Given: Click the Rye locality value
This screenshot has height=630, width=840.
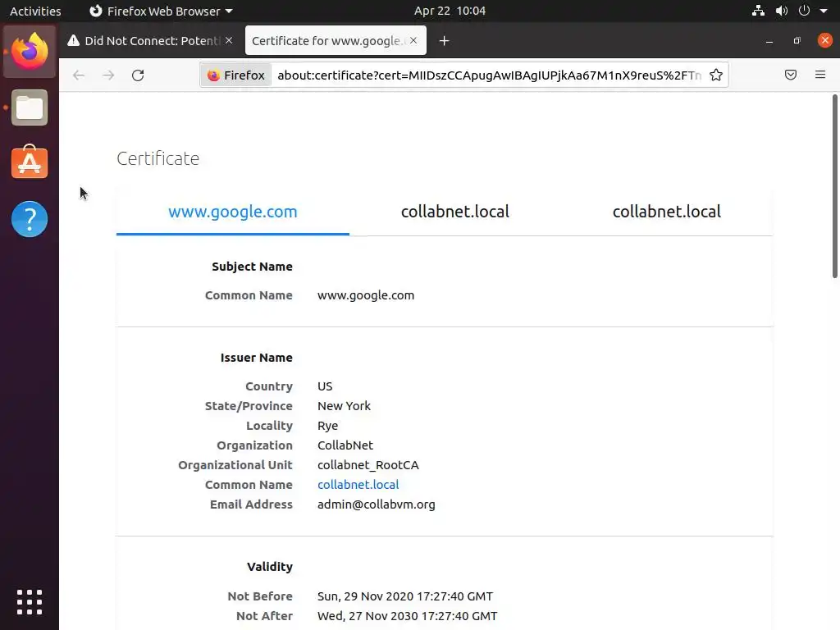Looking at the screenshot, I should pos(327,426).
